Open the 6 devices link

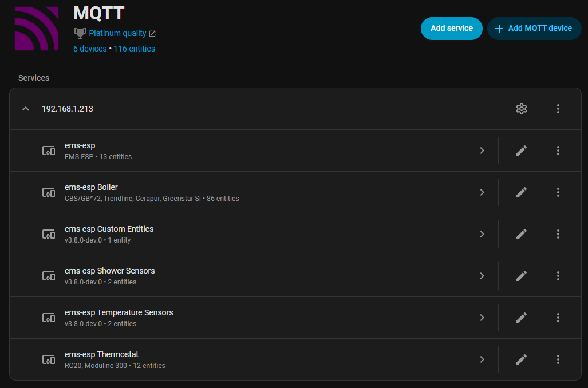90,49
